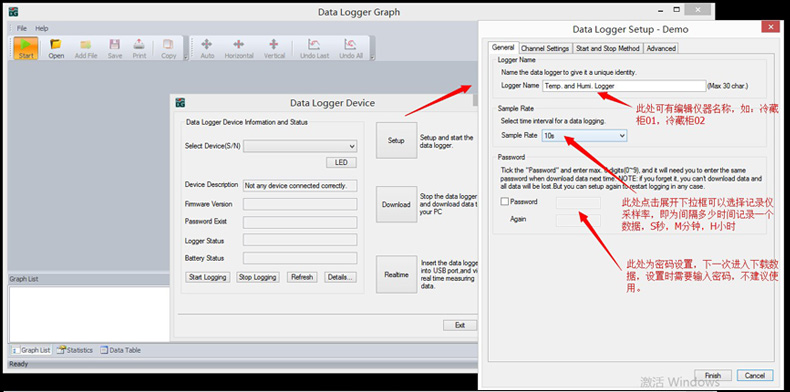Click the Password Exist field

click(300, 222)
